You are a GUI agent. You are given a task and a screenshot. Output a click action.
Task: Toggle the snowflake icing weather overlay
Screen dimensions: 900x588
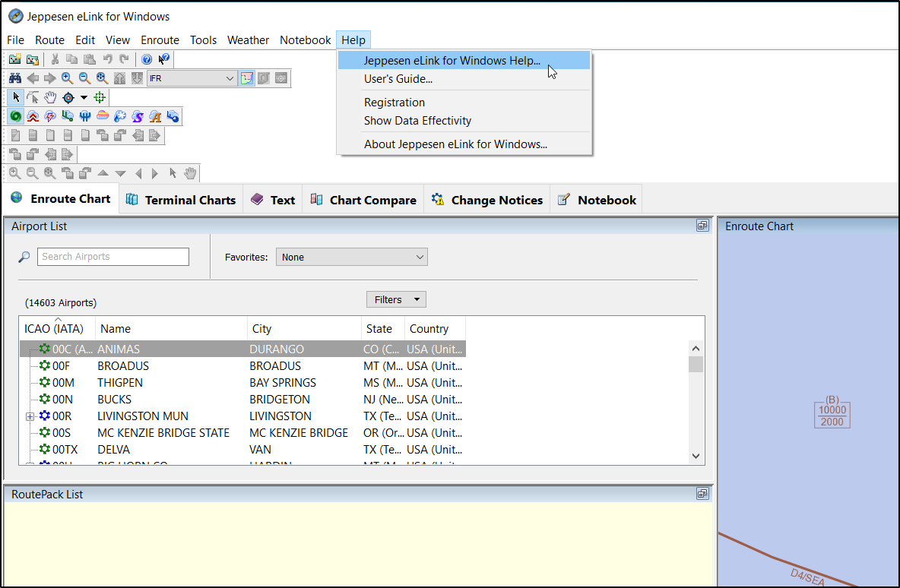click(119, 116)
